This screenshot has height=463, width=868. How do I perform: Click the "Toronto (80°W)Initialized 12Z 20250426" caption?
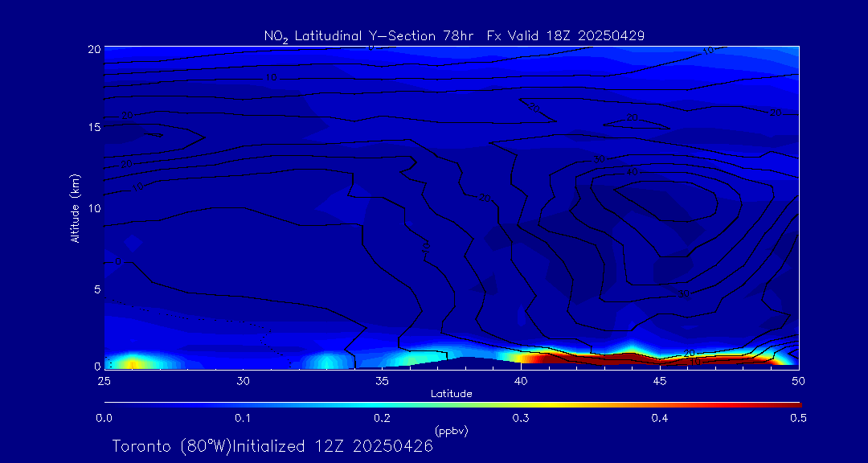pyautogui.click(x=272, y=446)
